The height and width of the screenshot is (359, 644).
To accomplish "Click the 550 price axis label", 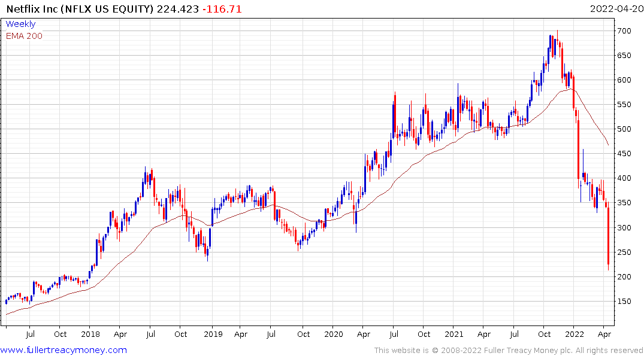I will [x=624, y=105].
